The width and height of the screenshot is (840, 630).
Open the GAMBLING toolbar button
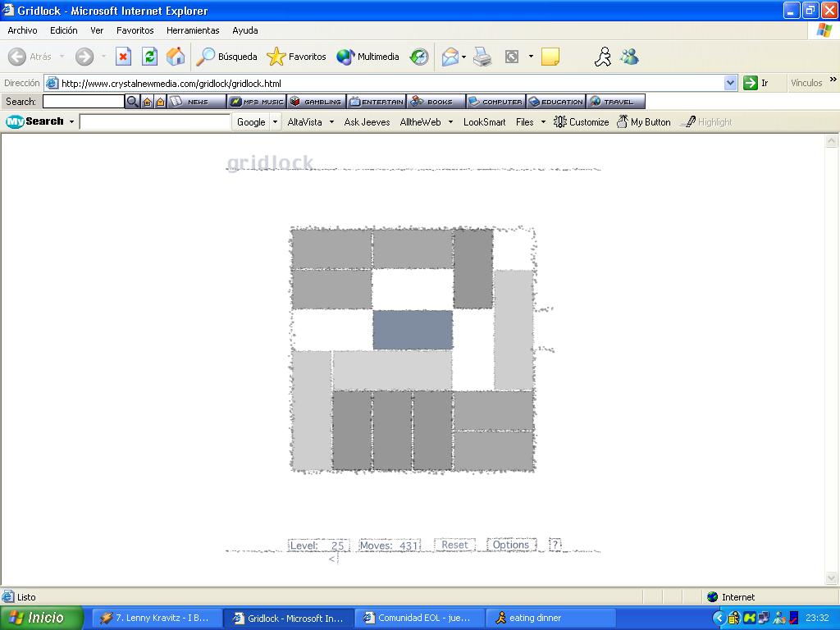coord(317,101)
